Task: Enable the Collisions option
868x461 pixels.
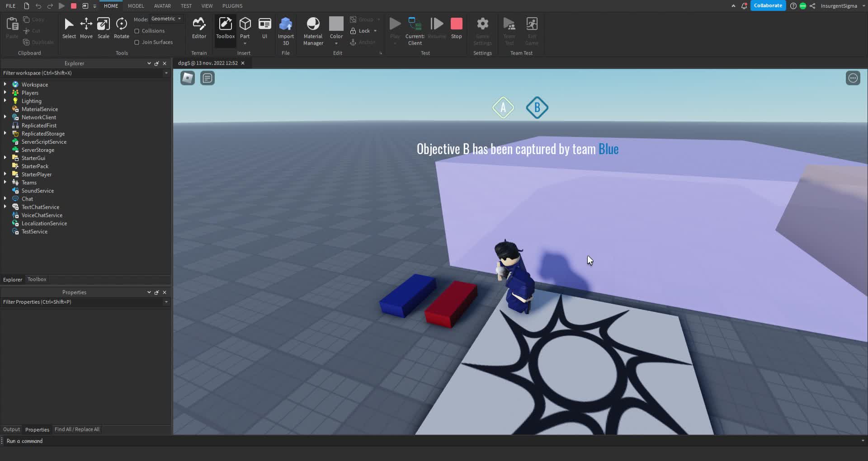Action: 137,30
